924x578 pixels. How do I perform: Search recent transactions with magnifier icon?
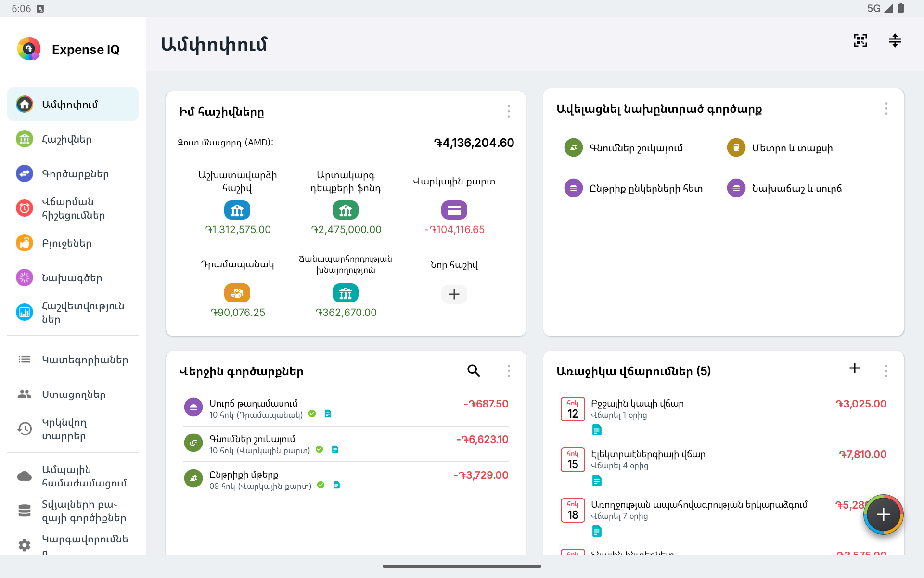pos(474,370)
